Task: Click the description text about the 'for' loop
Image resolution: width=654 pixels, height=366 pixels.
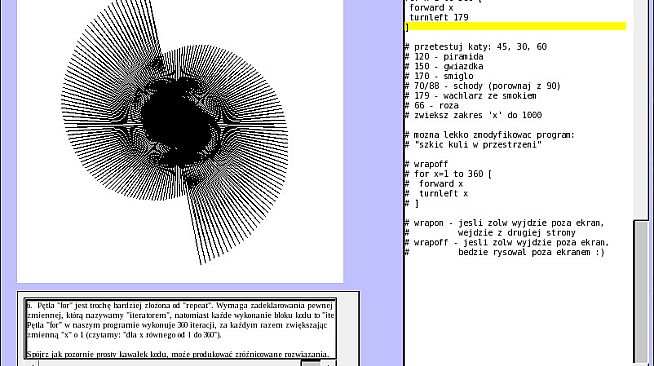Action: [x=181, y=320]
